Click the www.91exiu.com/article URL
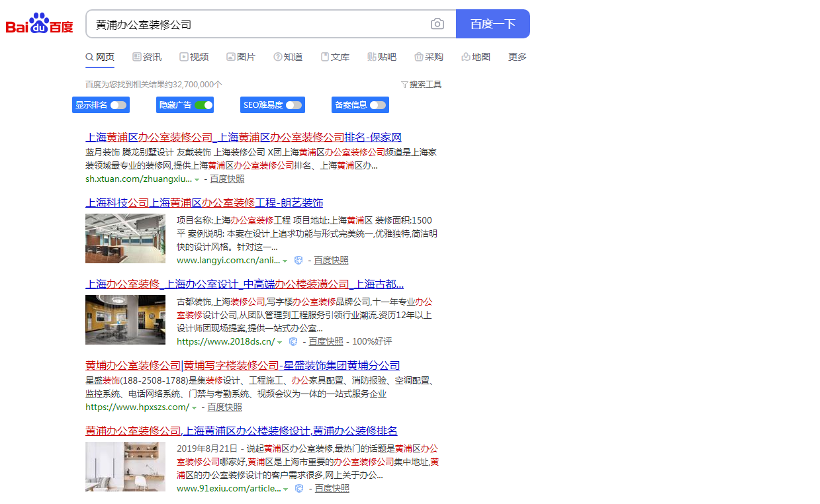 229,489
